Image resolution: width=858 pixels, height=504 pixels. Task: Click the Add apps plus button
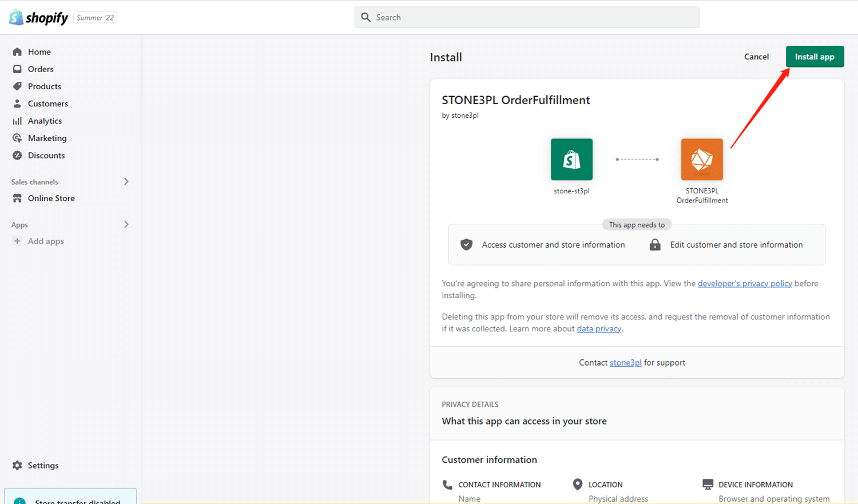pyautogui.click(x=18, y=241)
